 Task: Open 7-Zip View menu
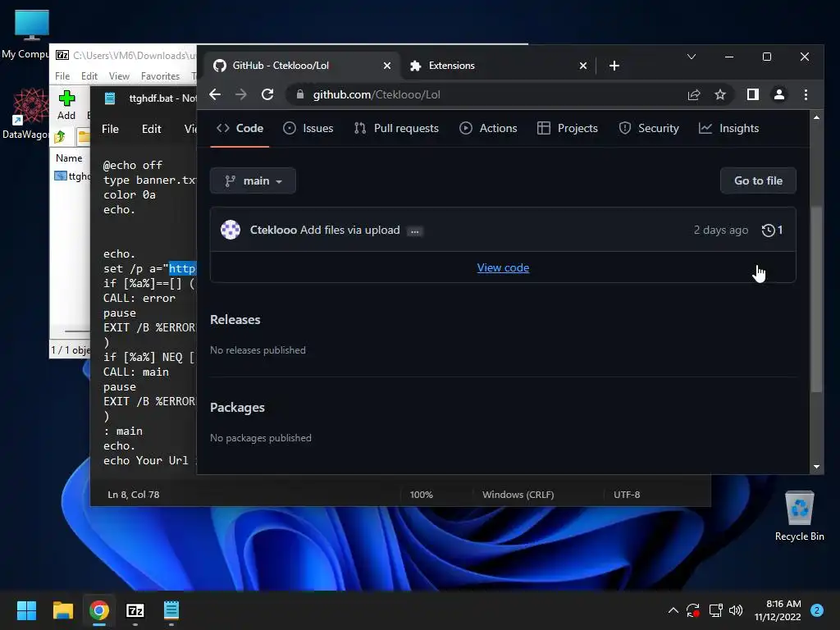point(119,76)
